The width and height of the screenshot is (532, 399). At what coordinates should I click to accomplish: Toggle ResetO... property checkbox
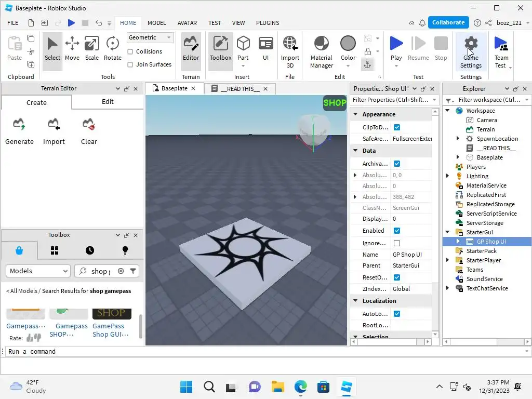(x=396, y=277)
